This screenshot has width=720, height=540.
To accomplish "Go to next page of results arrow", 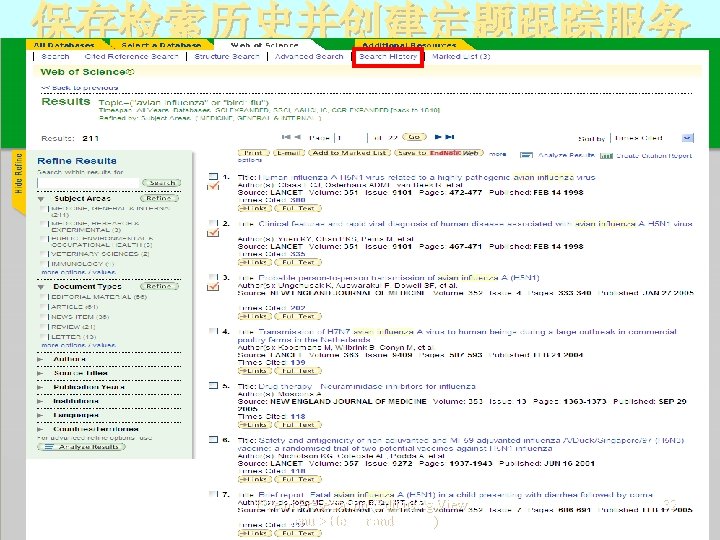I will 438,137.
